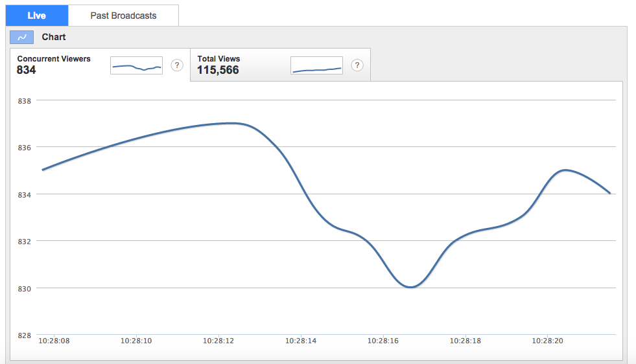
Task: Click the 10:28:10 time label
Action: click(136, 341)
